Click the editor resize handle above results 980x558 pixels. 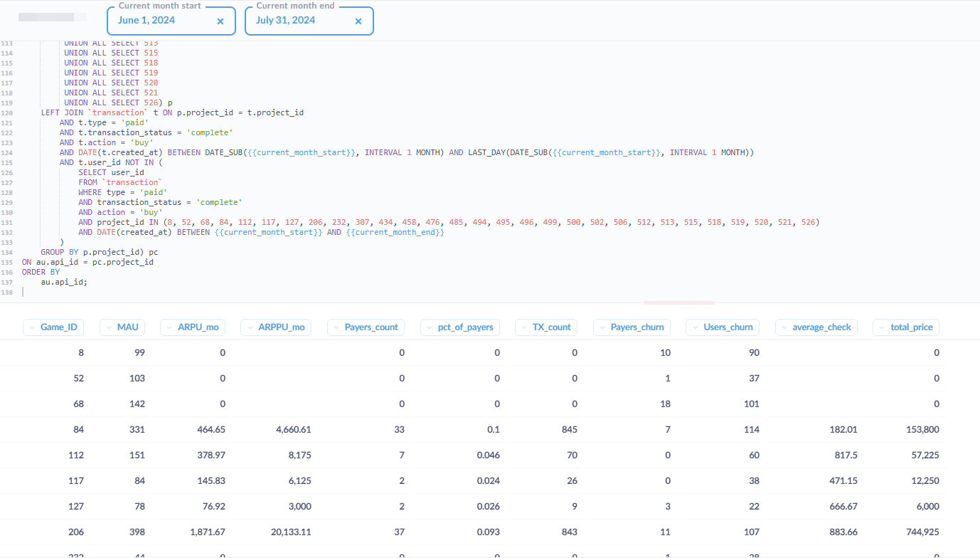(x=678, y=303)
